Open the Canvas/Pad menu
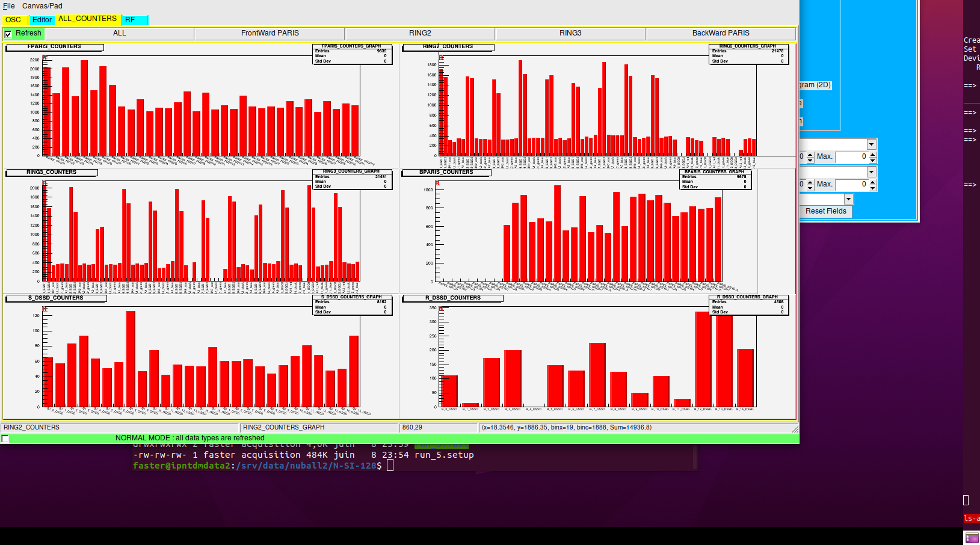This screenshot has height=545, width=980. coord(42,6)
